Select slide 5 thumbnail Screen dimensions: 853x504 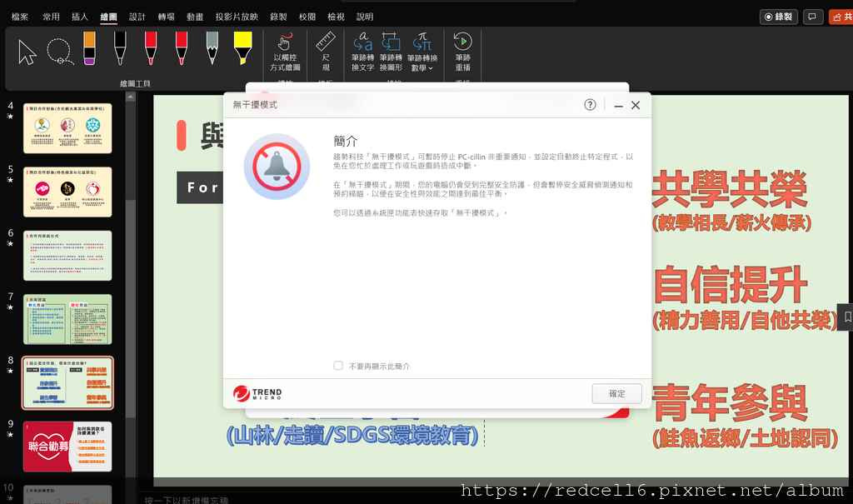click(67, 192)
